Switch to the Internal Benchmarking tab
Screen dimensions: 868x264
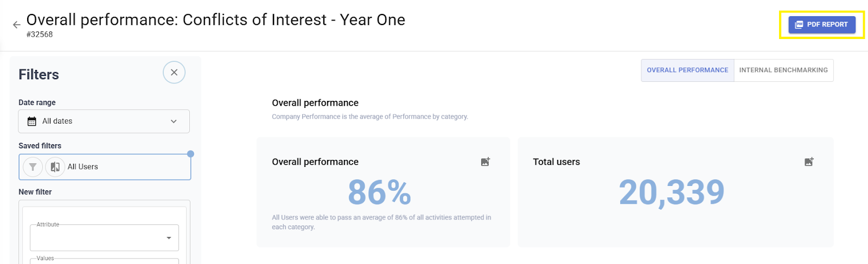[x=783, y=70]
